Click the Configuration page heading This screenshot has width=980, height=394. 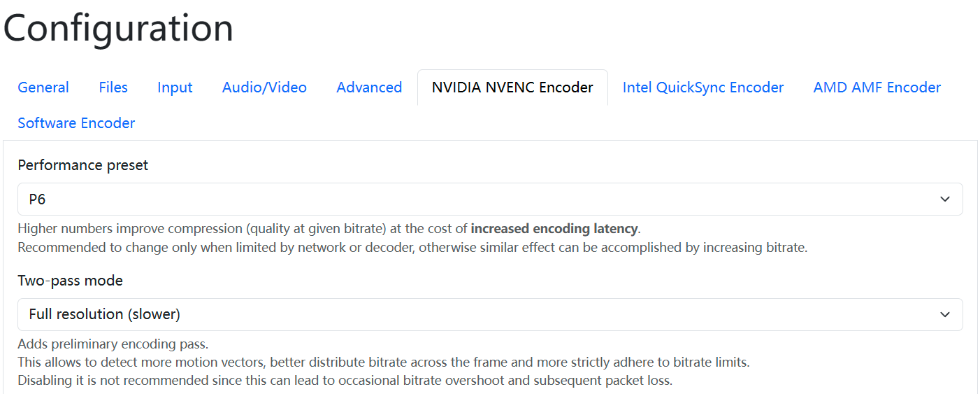coord(118,28)
